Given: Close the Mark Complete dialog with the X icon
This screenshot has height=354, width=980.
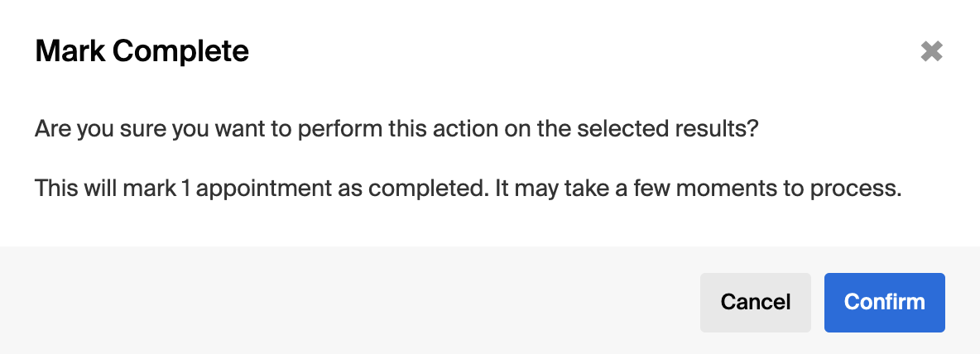Looking at the screenshot, I should [x=931, y=52].
